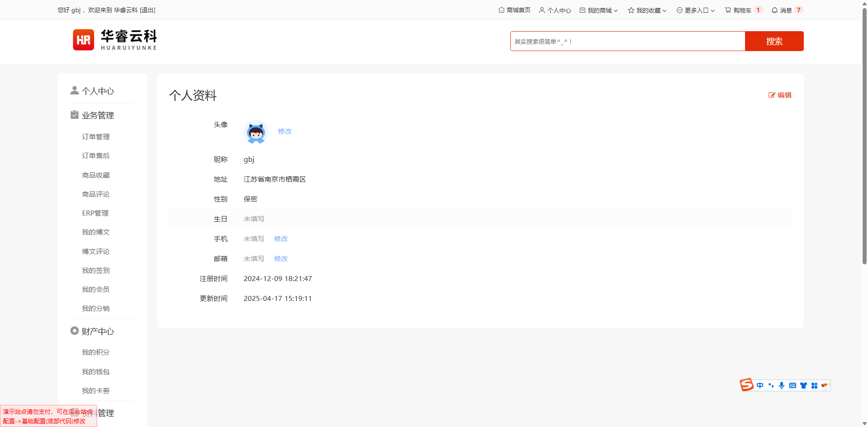Screen dimensions: 868x427
Task: Select 我的钱包 in sidebar menu
Action: 96,371
